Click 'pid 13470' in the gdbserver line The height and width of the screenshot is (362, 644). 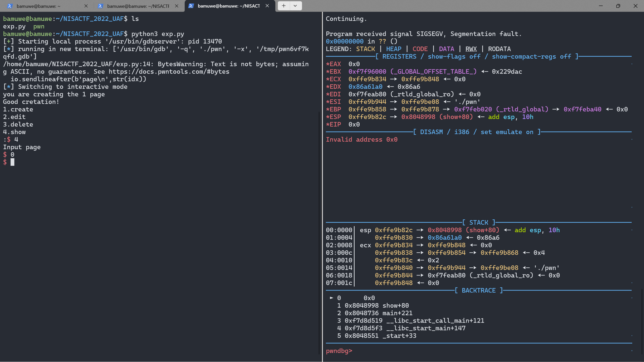tap(205, 42)
